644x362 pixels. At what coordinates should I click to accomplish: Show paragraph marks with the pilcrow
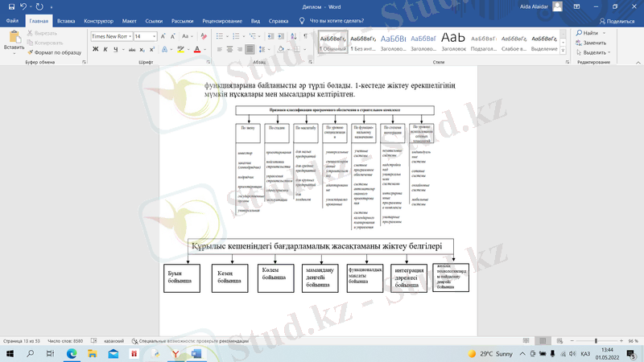[306, 36]
